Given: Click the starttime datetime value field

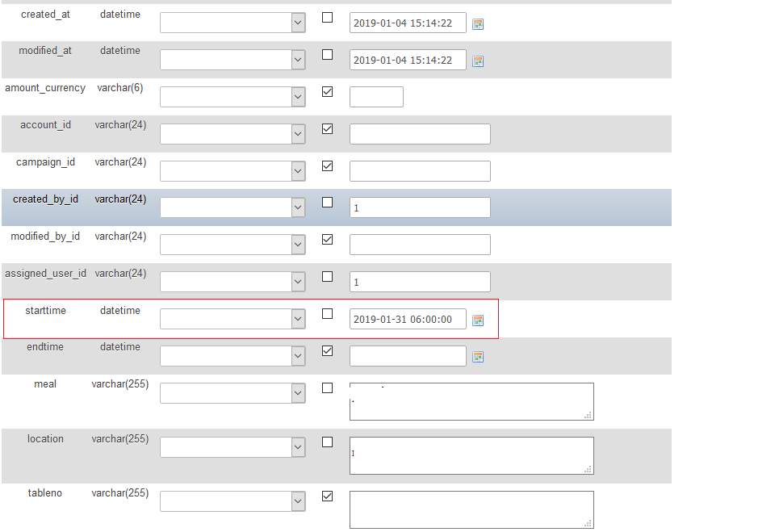Looking at the screenshot, I should coord(408,320).
